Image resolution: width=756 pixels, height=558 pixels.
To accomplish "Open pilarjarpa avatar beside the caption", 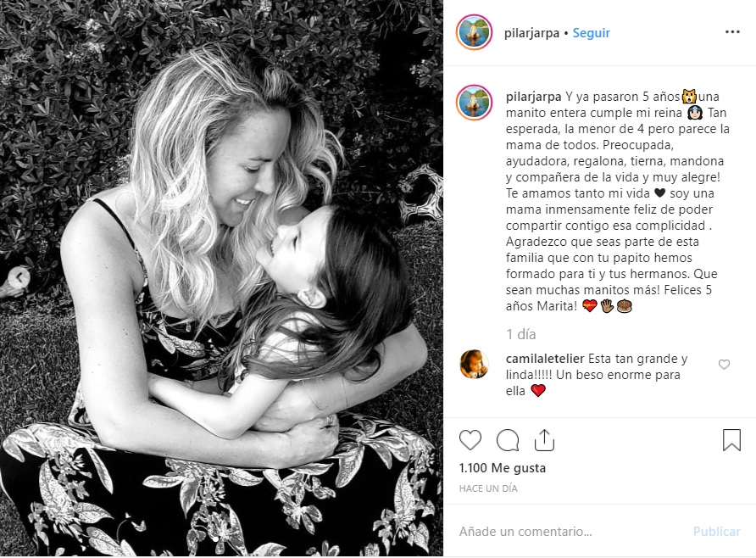I will coord(474,103).
